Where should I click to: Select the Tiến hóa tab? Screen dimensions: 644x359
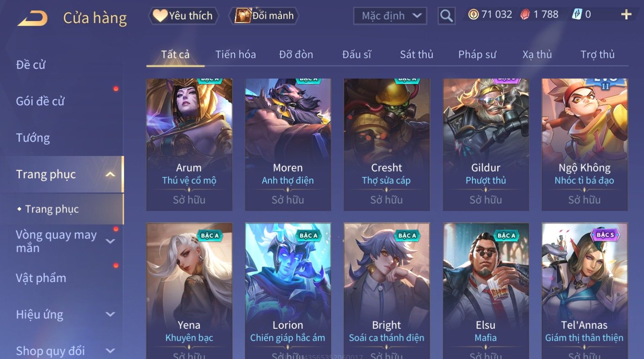[236, 55]
